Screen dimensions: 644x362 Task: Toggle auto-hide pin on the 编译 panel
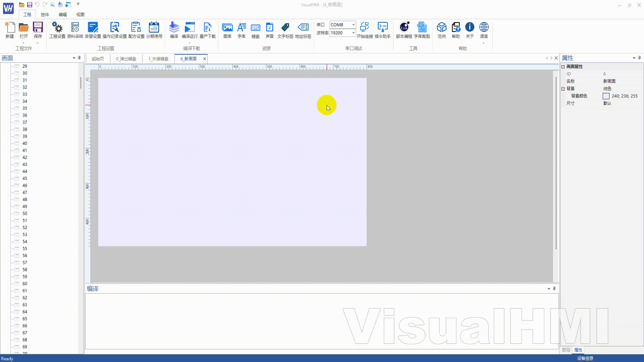point(554,289)
